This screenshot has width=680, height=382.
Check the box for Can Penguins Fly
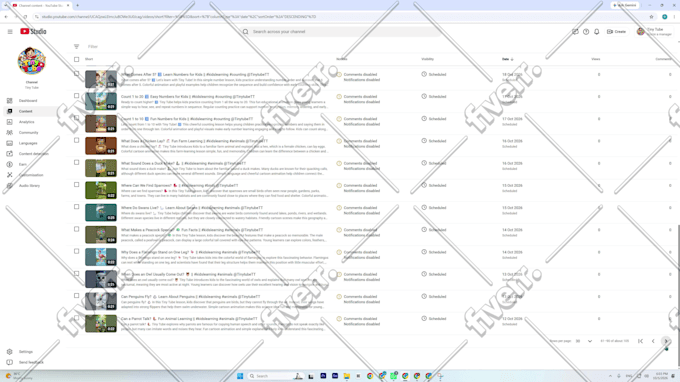pyautogui.click(x=77, y=296)
